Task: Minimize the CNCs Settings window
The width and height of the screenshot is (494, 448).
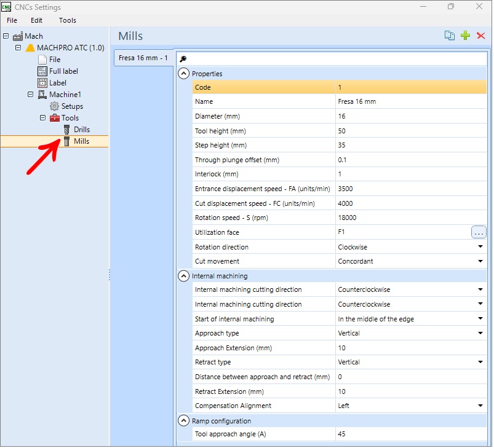Action: (x=423, y=7)
